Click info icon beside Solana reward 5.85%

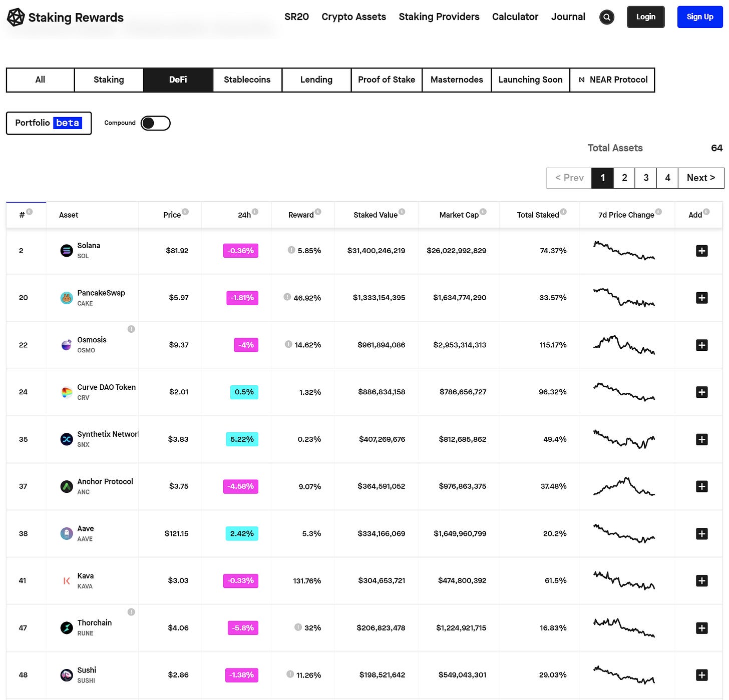(291, 250)
